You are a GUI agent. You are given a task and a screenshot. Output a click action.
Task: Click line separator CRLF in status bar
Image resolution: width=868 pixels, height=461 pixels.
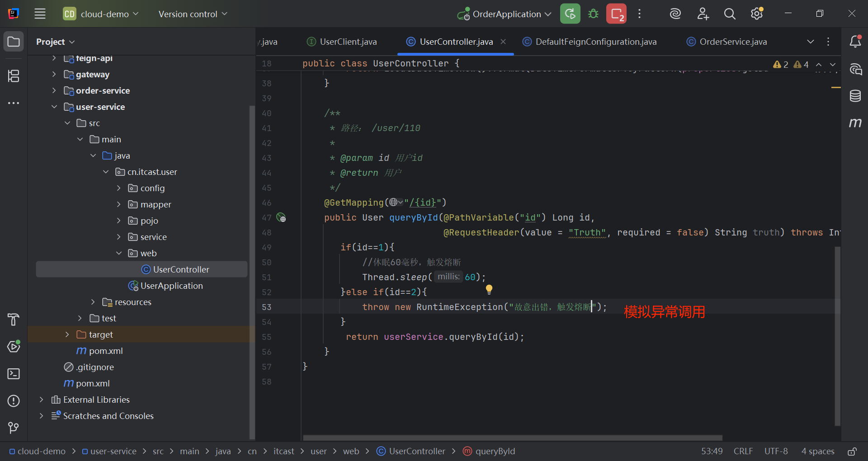(x=743, y=451)
